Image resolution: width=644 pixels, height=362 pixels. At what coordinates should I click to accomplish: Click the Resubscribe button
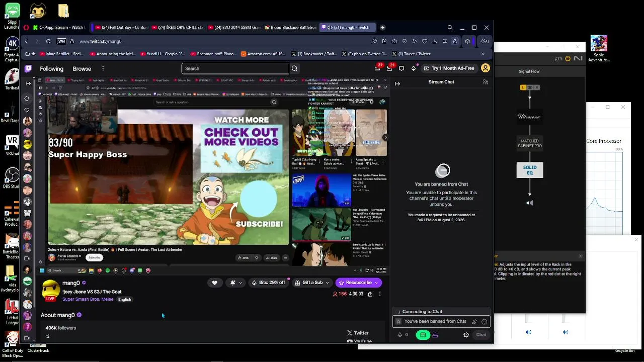click(359, 283)
